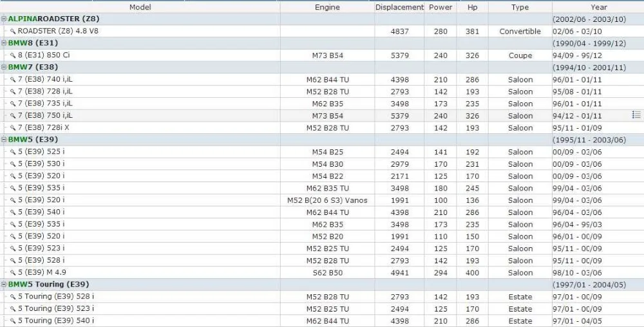
Task: Click magnifier icon beside 5 (E39) 530 i
Action: pos(13,164)
